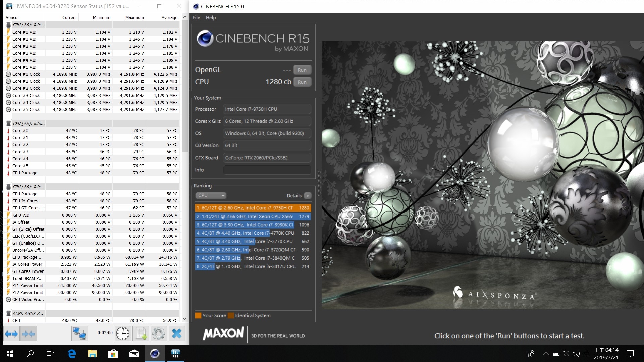Reset the elapsed time clock icon

123,334
